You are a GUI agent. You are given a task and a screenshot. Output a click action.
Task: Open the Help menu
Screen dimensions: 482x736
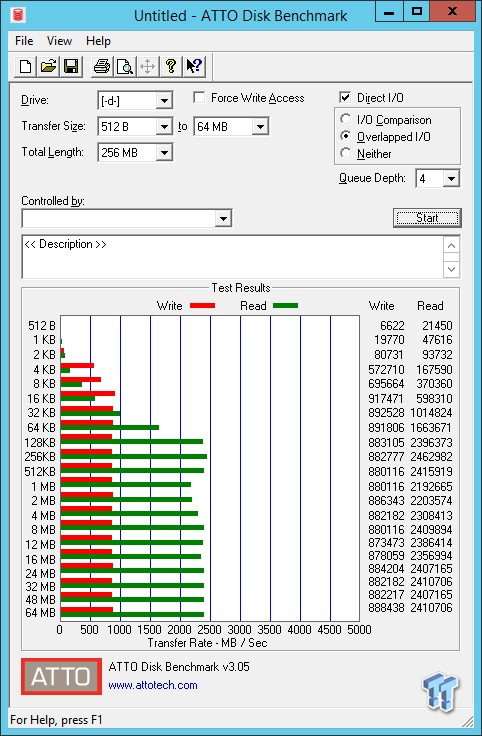tap(98, 41)
